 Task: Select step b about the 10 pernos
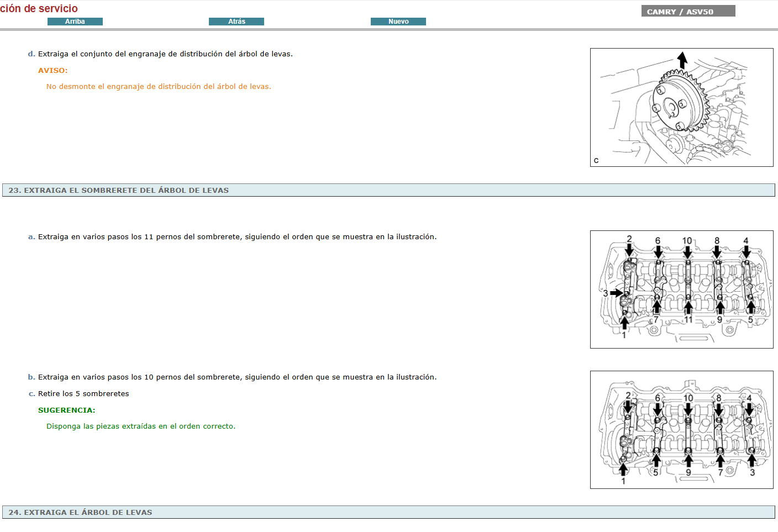[237, 377]
